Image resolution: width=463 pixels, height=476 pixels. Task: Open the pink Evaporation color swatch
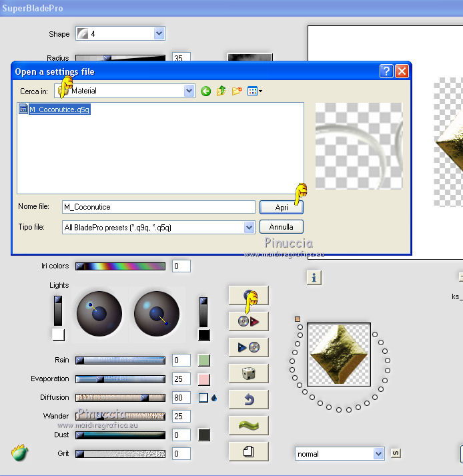click(204, 379)
